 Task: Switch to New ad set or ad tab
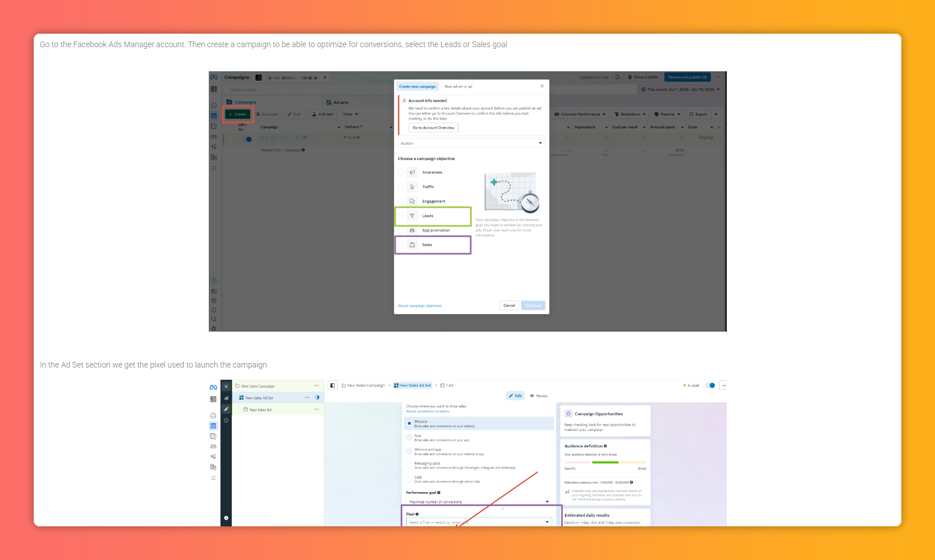tap(458, 86)
